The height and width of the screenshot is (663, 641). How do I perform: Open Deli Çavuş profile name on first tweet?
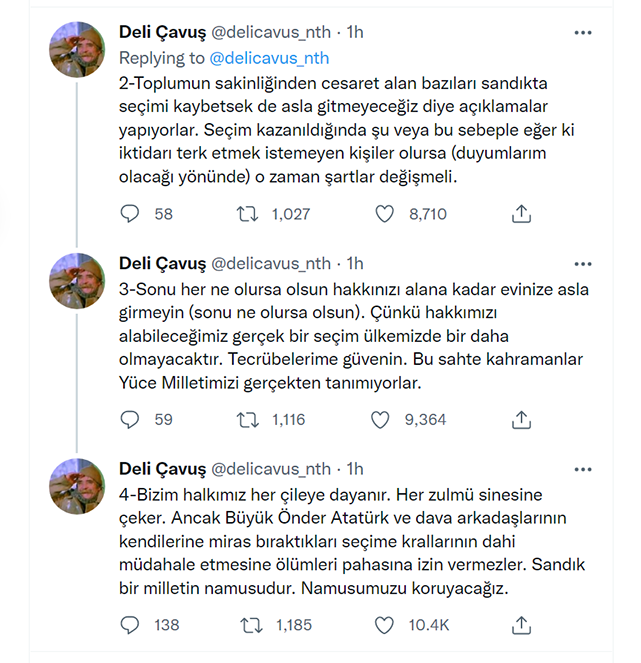click(162, 33)
